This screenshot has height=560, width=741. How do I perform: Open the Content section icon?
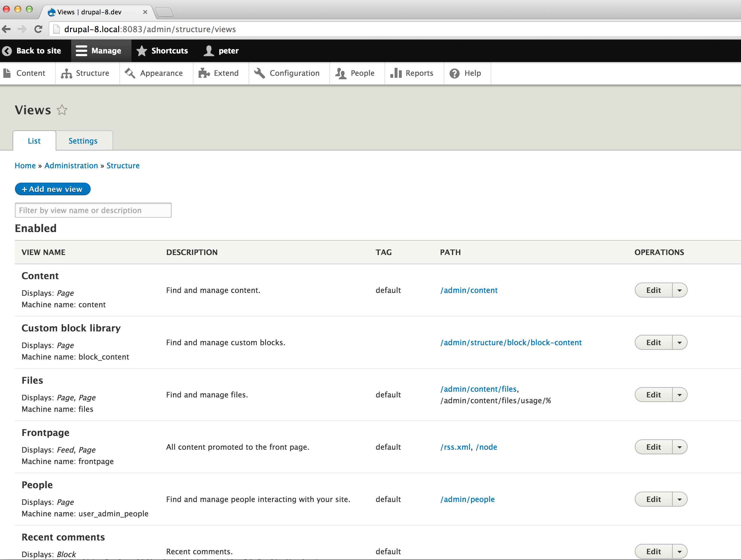click(7, 73)
